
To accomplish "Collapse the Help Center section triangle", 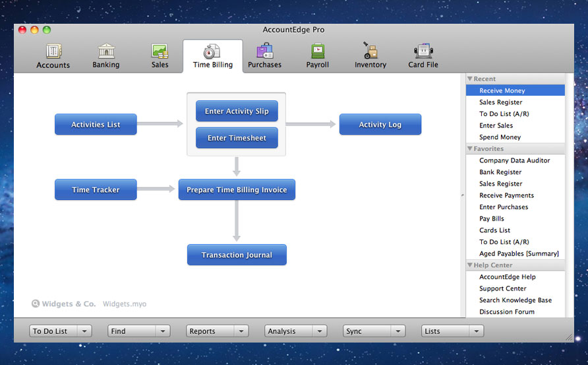I will click(469, 265).
